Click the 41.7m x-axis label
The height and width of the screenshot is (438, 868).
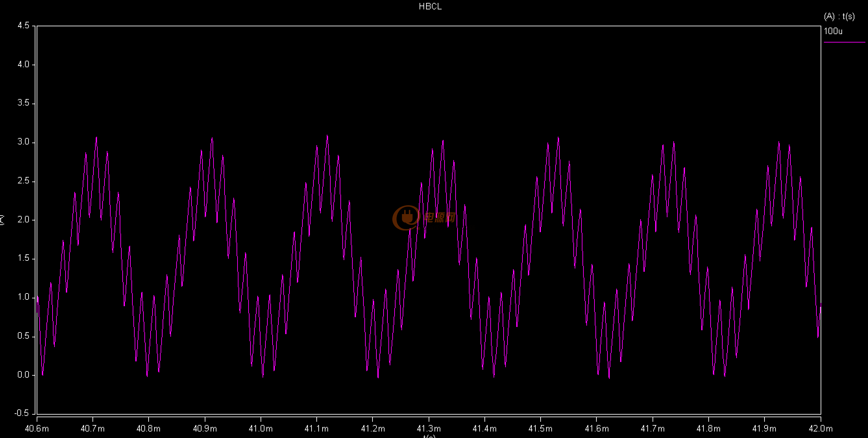pos(653,429)
